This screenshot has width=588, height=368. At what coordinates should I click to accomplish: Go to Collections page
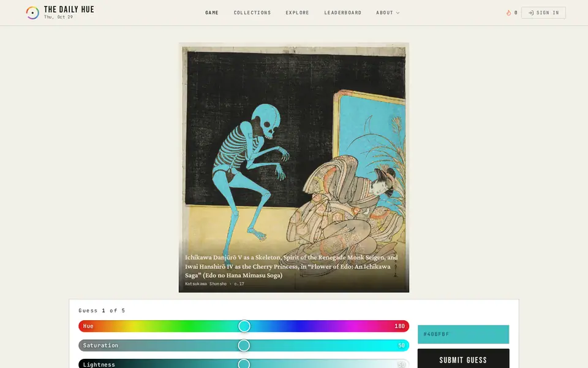coord(252,13)
